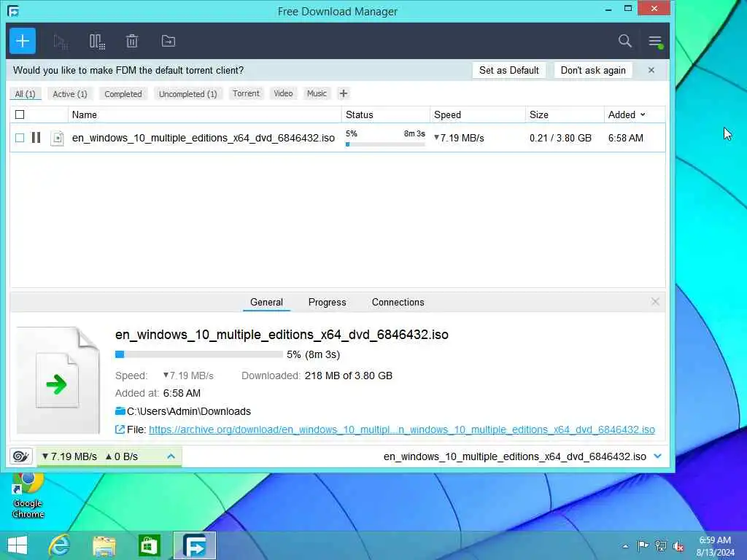Click the Status column header

click(385, 114)
